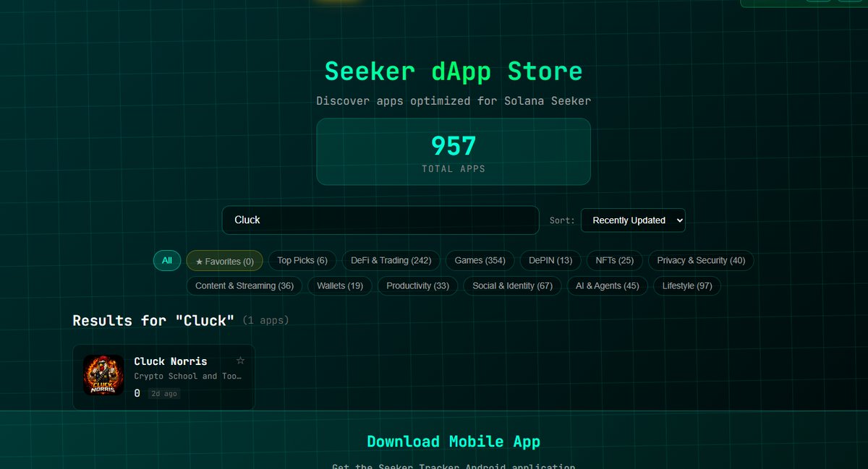Click the "TOTAL APPS" label
The height and width of the screenshot is (469, 868).
tap(454, 168)
